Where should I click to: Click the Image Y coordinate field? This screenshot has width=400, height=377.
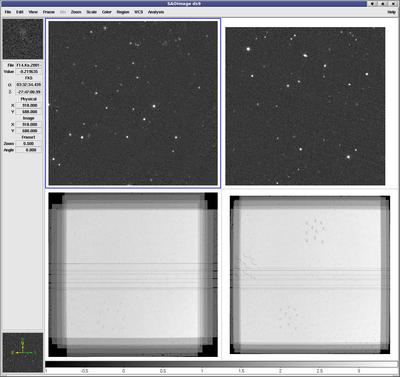29,131
